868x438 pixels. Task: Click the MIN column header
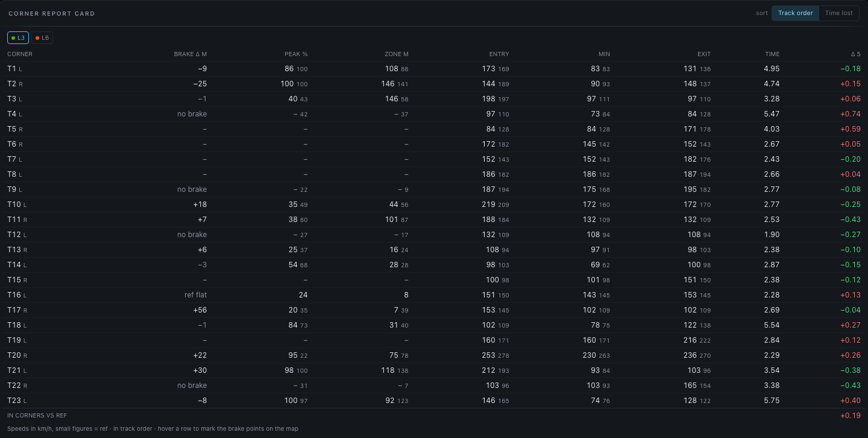coord(604,54)
